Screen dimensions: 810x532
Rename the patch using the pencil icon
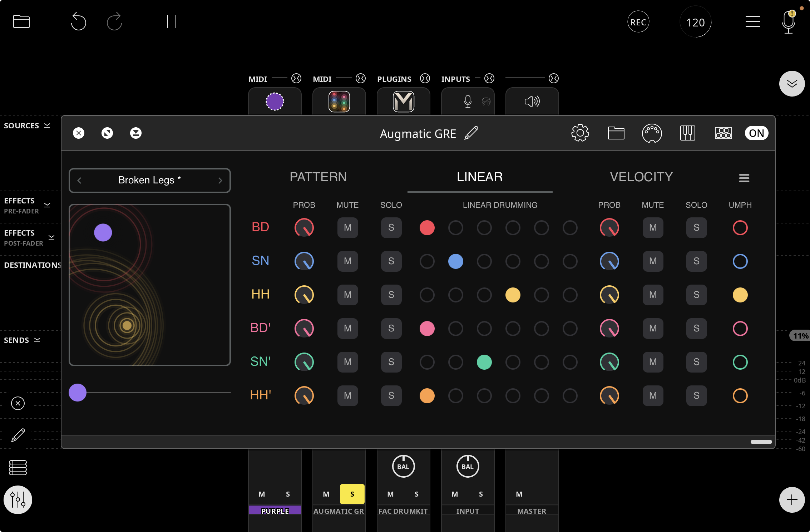coord(472,133)
